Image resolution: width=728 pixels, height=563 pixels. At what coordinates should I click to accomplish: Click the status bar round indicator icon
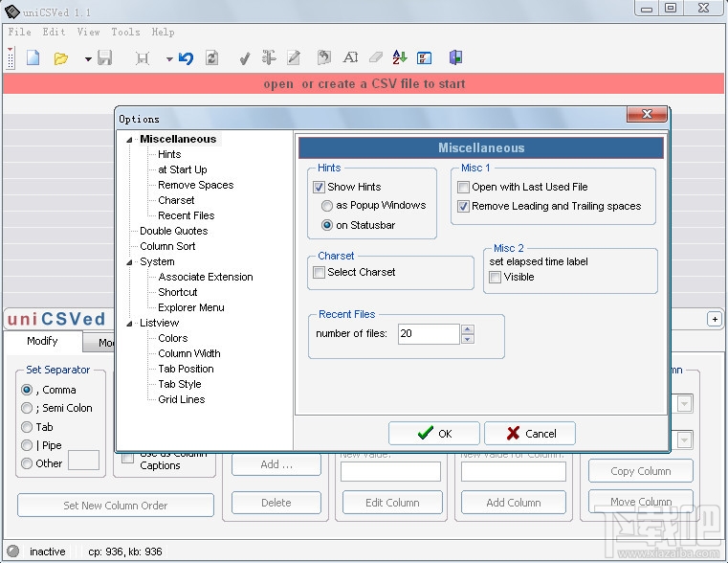(x=13, y=551)
